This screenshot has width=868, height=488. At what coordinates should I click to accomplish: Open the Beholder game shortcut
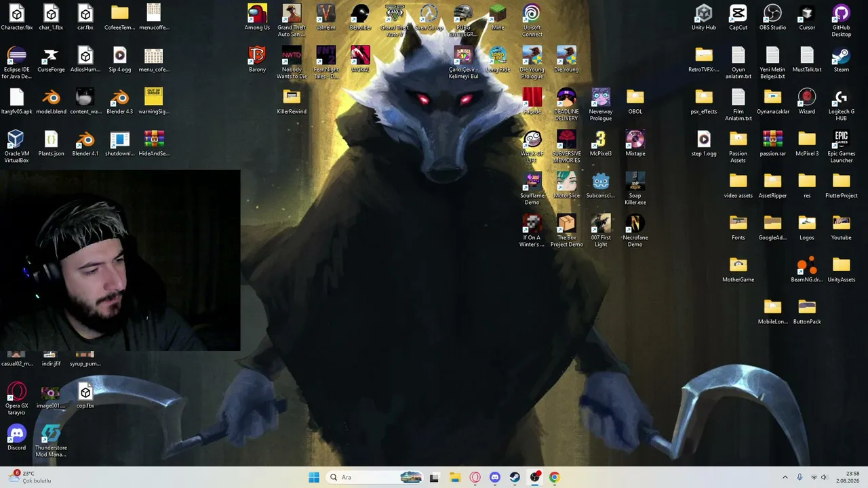pyautogui.click(x=360, y=18)
